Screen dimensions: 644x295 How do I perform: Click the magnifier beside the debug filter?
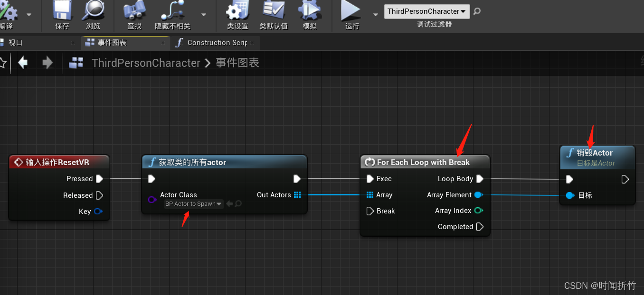pos(477,11)
